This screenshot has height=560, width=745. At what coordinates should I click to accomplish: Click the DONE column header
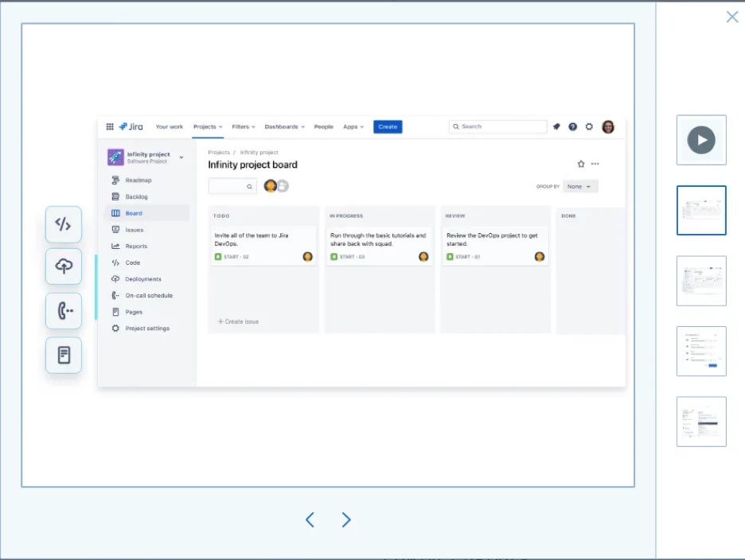[568, 216]
